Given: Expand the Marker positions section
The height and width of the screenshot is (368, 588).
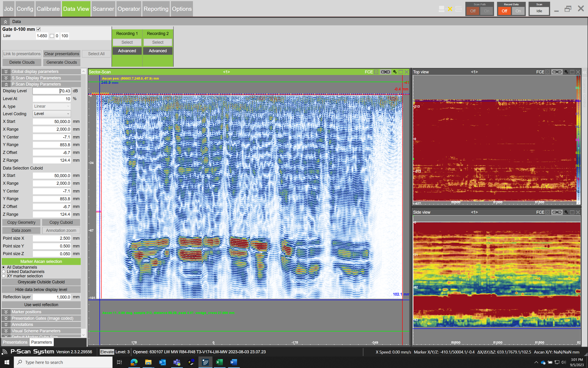Looking at the screenshot, I should click(x=41, y=312).
